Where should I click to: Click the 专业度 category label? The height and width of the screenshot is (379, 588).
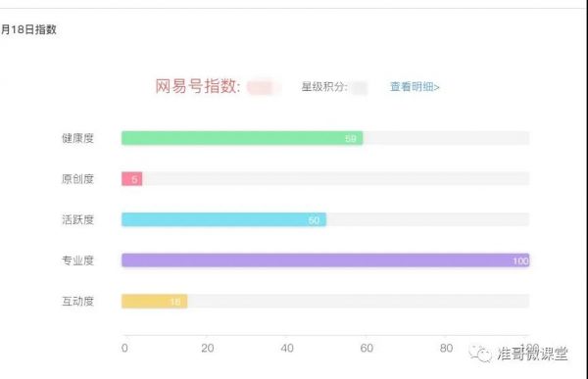click(77, 261)
